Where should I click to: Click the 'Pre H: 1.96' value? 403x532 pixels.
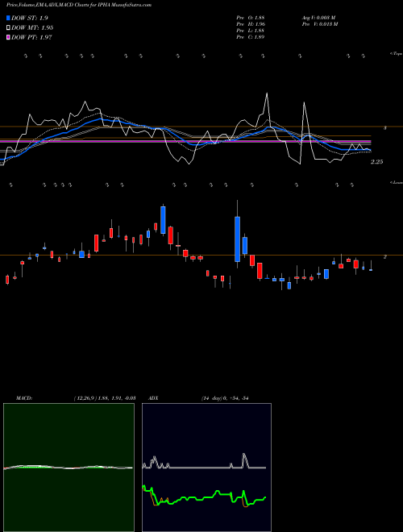[251, 24]
